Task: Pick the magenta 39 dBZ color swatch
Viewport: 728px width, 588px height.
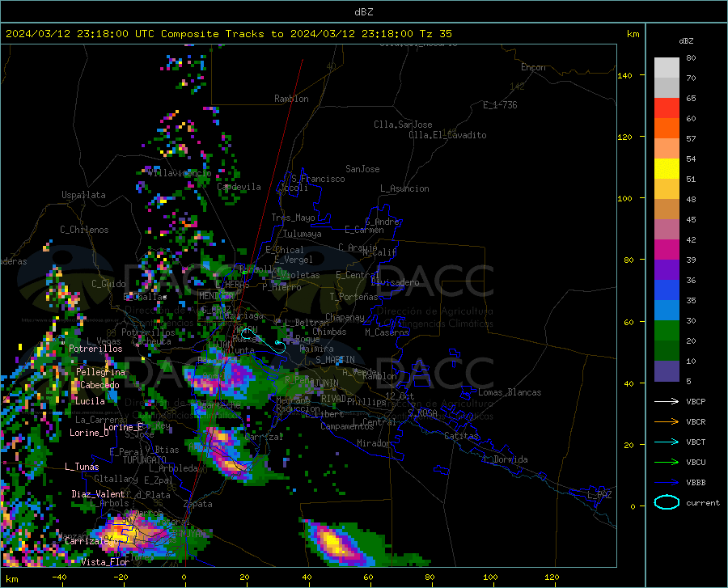Action: tap(667, 250)
